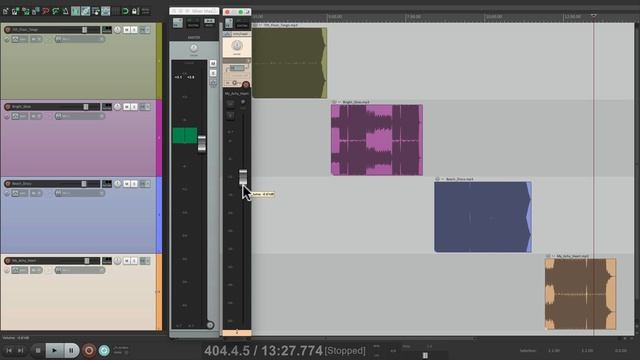The height and width of the screenshot is (360, 640).
Task: Click the record arm button on the mixer strip
Action: click(246, 84)
